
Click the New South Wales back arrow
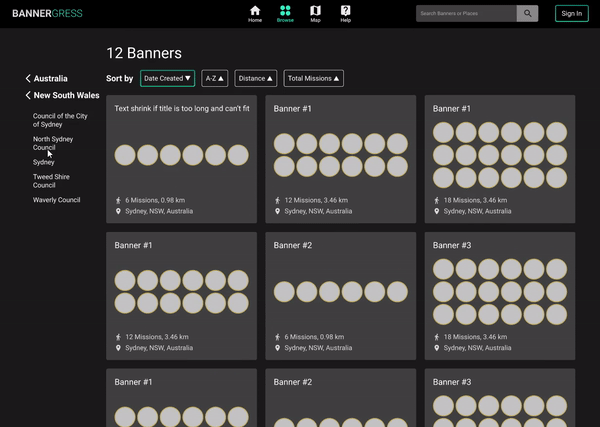(x=28, y=96)
